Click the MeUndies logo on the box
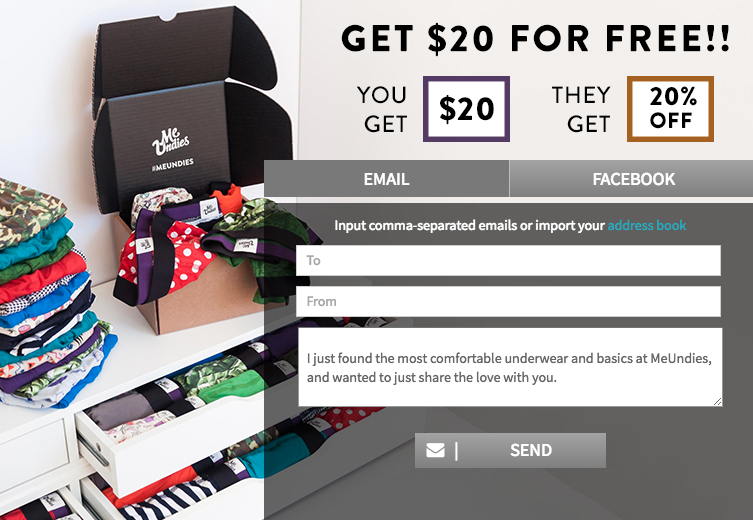The image size is (753, 520). click(171, 141)
